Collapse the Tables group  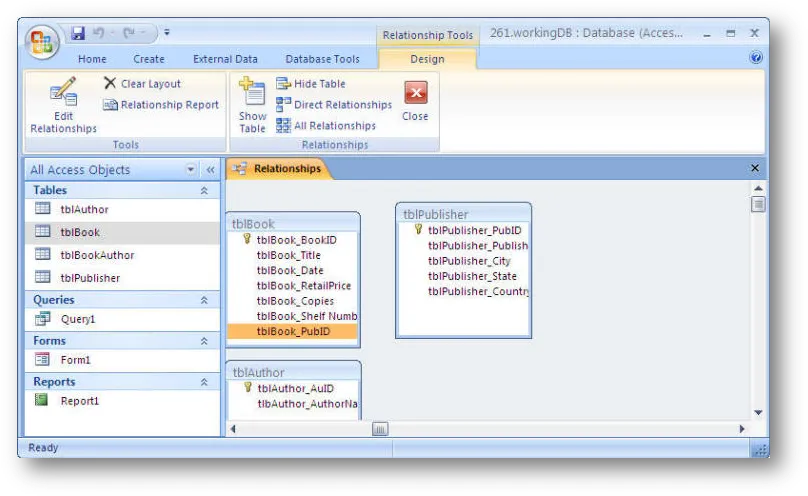(204, 191)
